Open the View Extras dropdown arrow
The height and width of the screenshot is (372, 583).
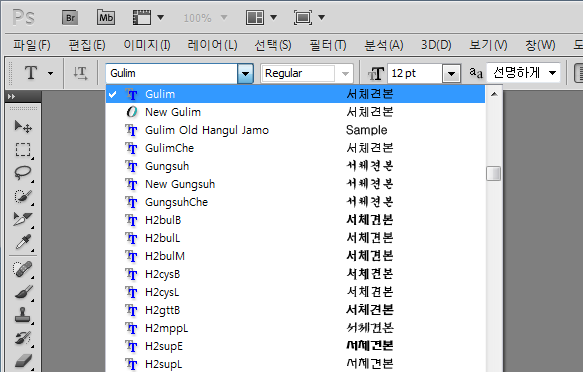[x=161, y=17]
